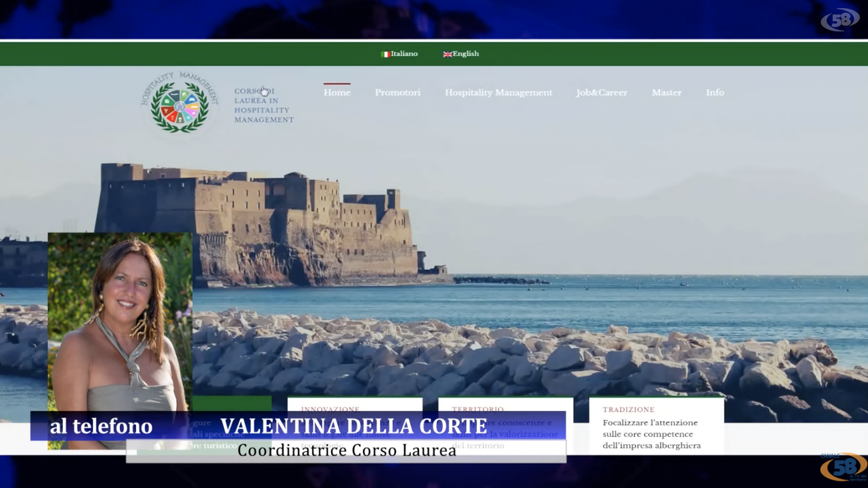Click the 'VALENTINA DELLA CORTE' name caption

pos(354,426)
